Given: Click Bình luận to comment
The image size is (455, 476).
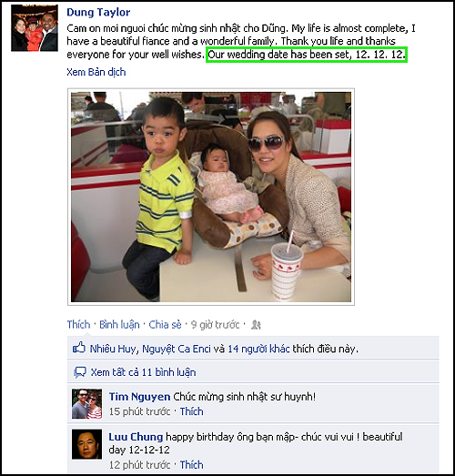Looking at the screenshot, I should pos(119,325).
